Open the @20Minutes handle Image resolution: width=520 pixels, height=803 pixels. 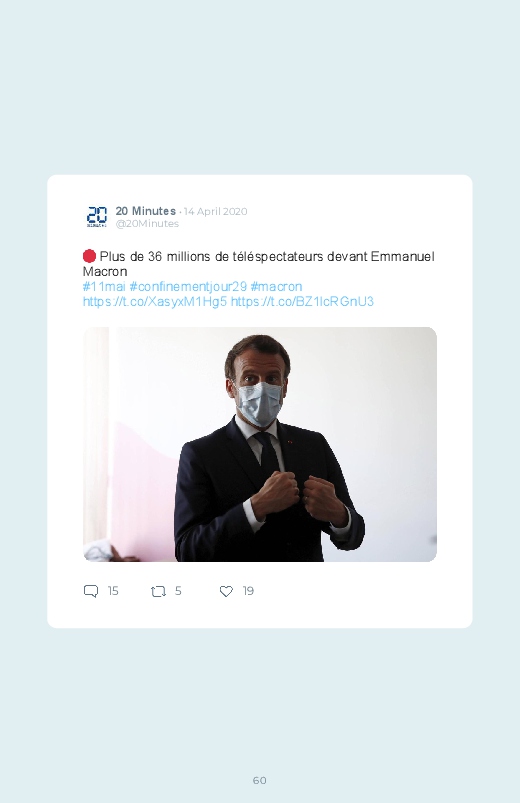[147, 224]
